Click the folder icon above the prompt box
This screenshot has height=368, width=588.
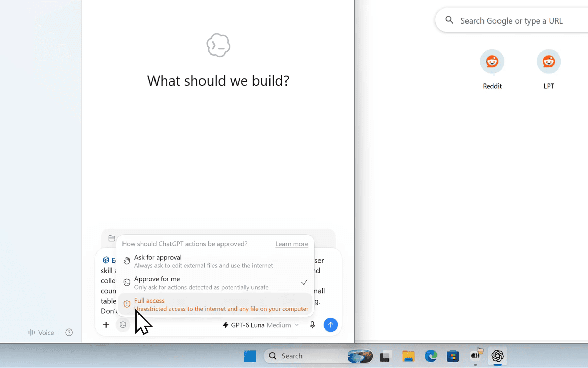point(112,238)
